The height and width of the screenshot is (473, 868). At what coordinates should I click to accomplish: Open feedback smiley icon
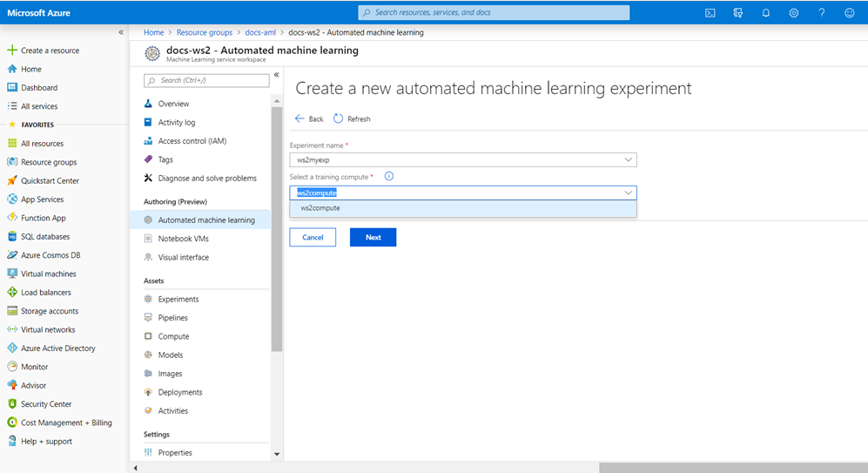[850, 13]
